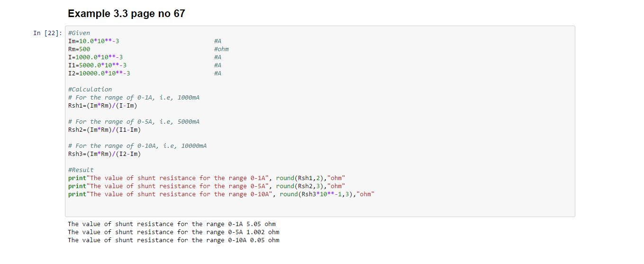Click the output line showing 5.05 ohm
Viewport: 644px width, 264px height.
172,224
